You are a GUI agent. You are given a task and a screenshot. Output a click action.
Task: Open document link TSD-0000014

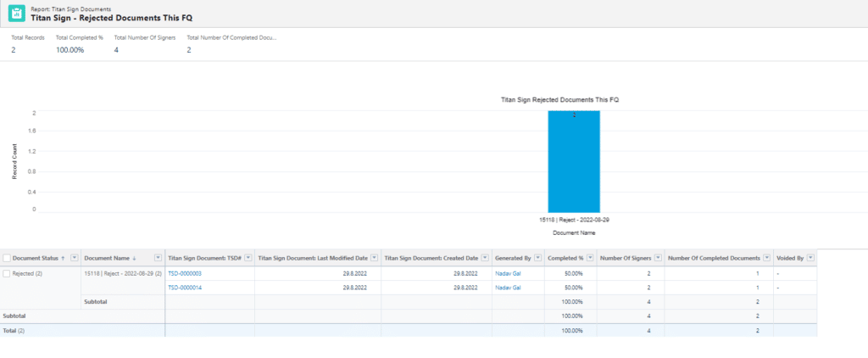185,288
